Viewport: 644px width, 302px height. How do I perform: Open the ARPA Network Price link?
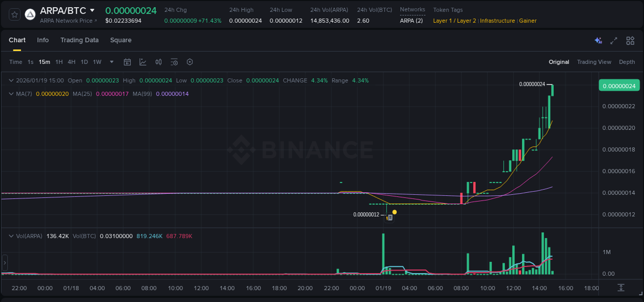click(x=65, y=21)
